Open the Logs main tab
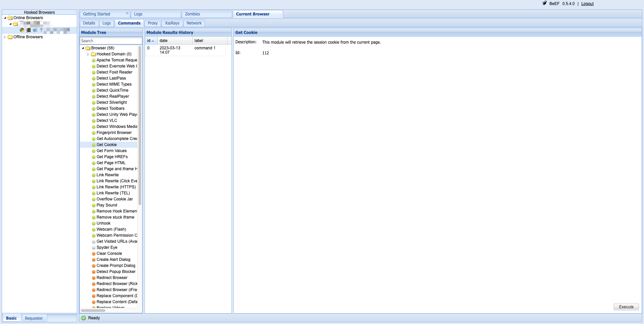 pyautogui.click(x=156, y=14)
